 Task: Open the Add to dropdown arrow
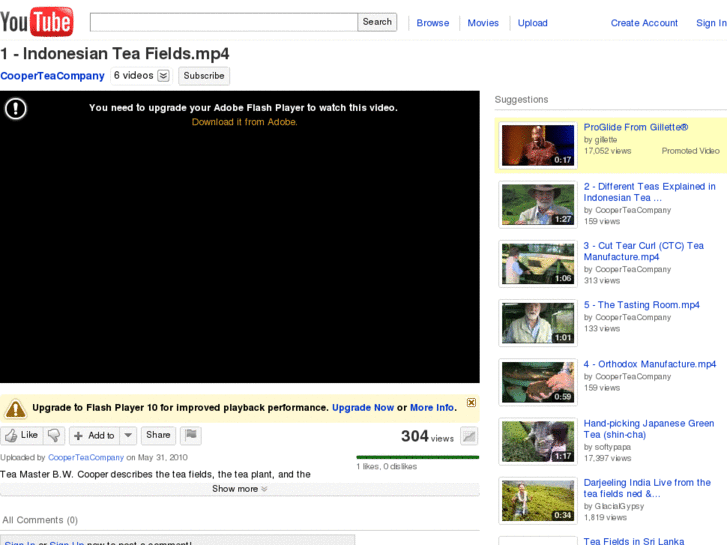[128, 435]
